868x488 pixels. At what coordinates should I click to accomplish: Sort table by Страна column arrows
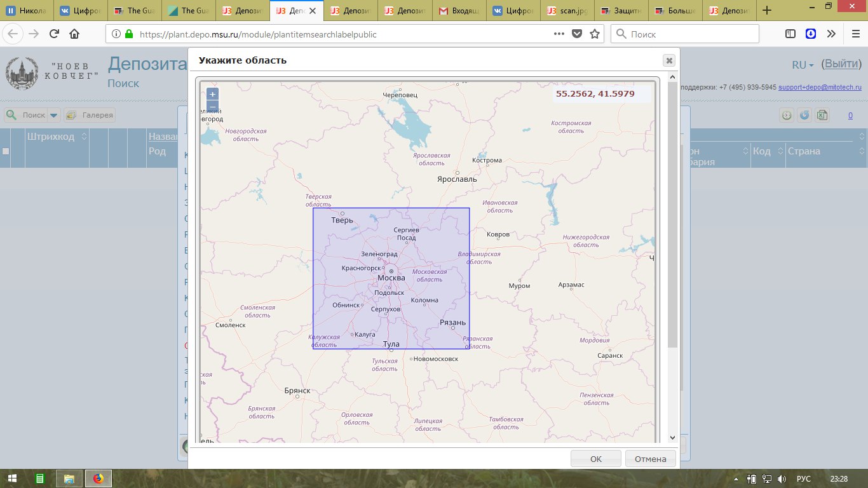(x=862, y=151)
